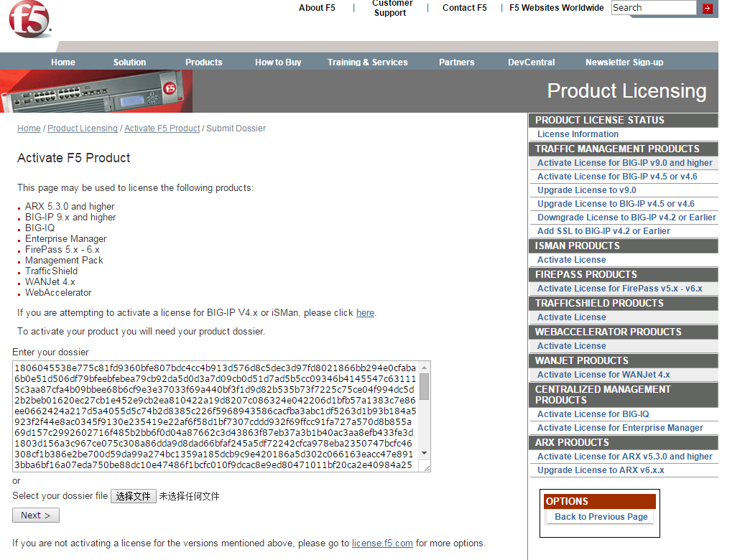Click Activate F5 Product breadcrumb link

tap(162, 129)
